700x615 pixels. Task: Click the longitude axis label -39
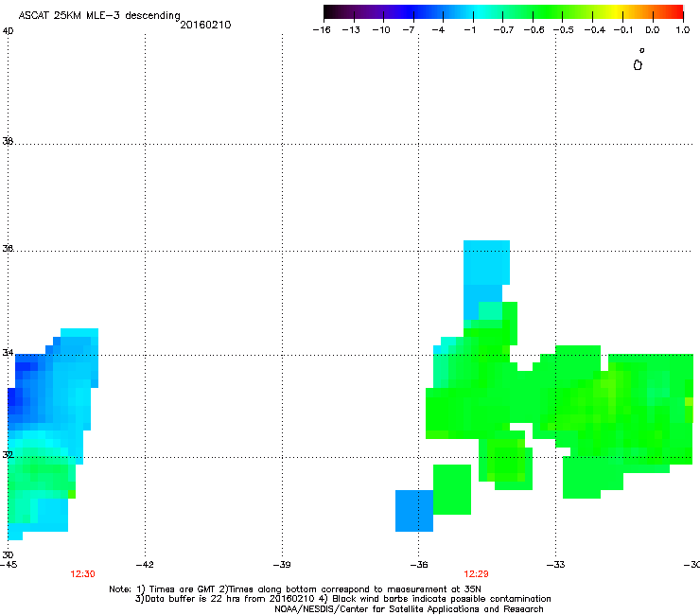[x=282, y=565]
